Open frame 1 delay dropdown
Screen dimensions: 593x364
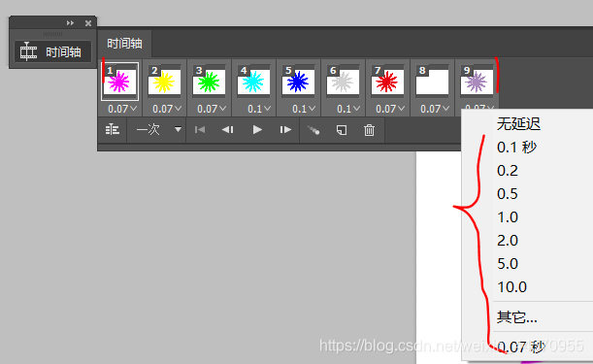click(x=122, y=109)
